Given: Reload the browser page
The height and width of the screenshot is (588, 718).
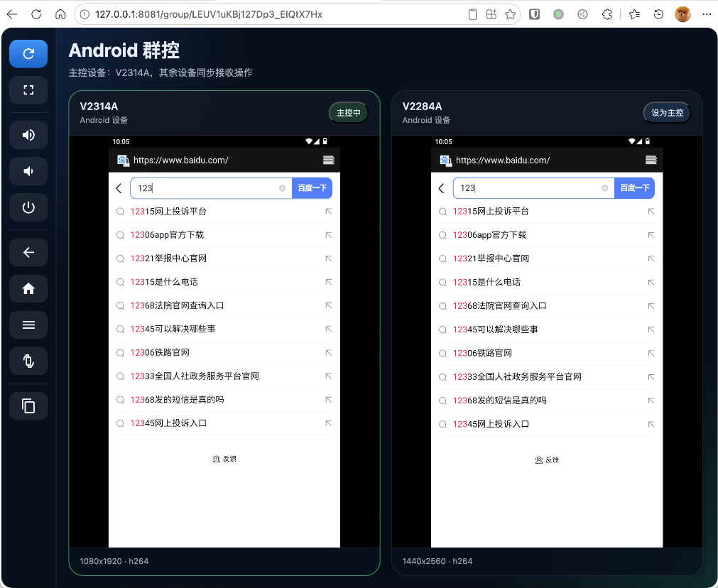Looking at the screenshot, I should click(36, 14).
